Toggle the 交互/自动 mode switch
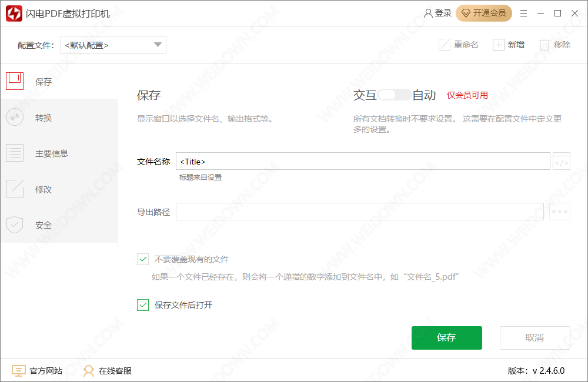The height and width of the screenshot is (382, 588). pos(394,95)
